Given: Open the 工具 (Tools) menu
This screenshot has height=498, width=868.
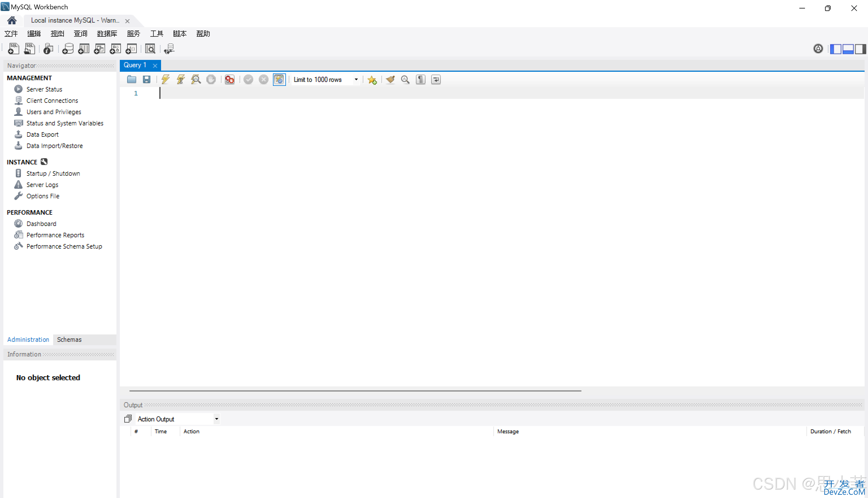Looking at the screenshot, I should coord(157,34).
